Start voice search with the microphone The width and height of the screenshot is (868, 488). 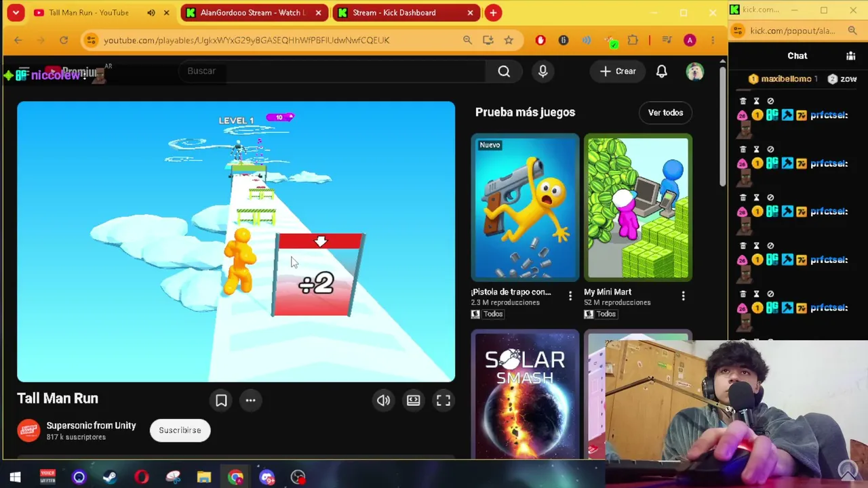click(542, 71)
